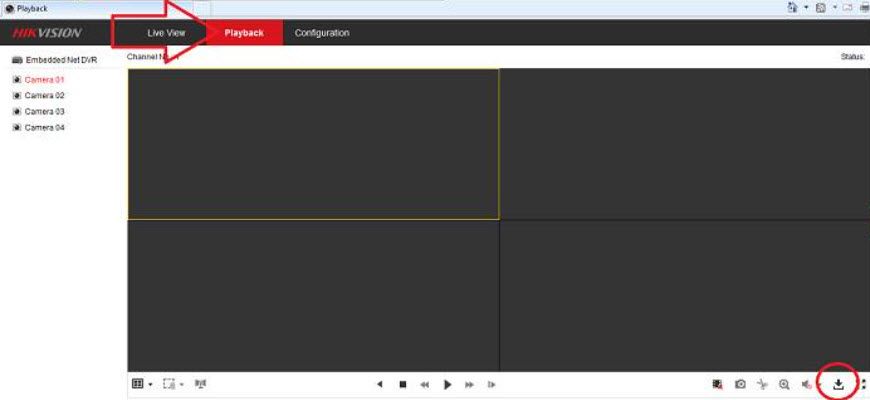Expand the browser home dropdown arrow
The width and height of the screenshot is (870, 400).
coord(806,8)
